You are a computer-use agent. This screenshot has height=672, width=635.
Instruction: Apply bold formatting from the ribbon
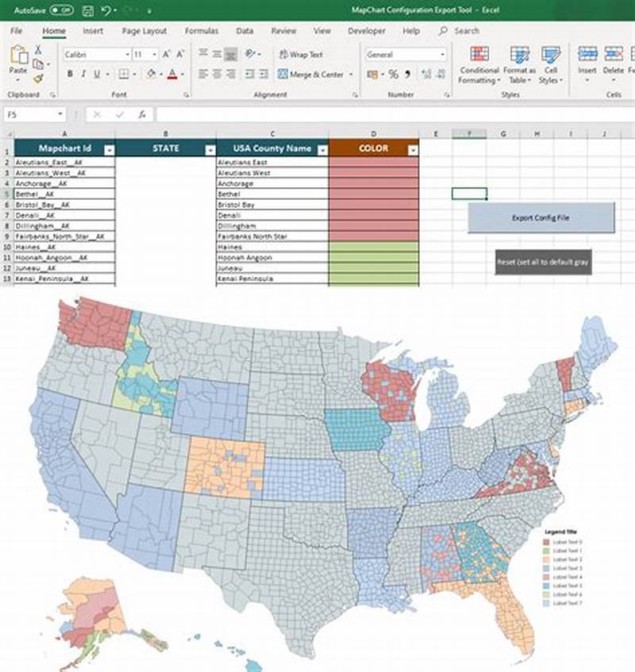pyautogui.click(x=69, y=72)
